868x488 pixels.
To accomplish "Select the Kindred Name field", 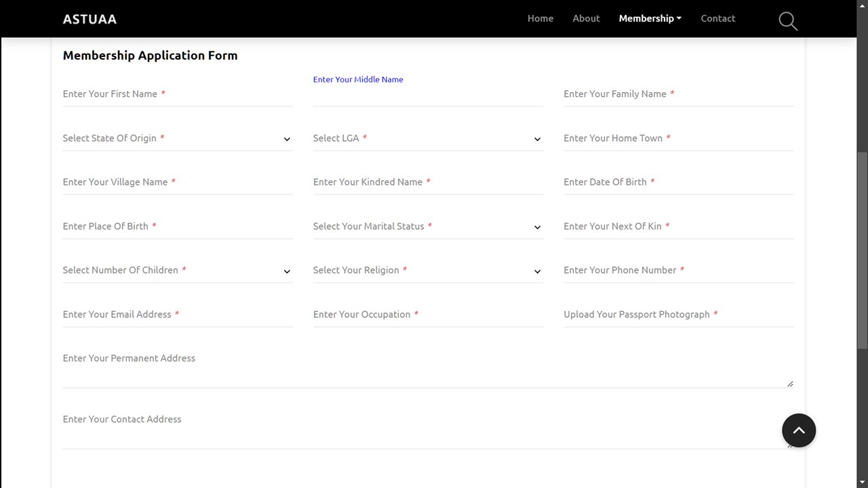I will click(428, 182).
